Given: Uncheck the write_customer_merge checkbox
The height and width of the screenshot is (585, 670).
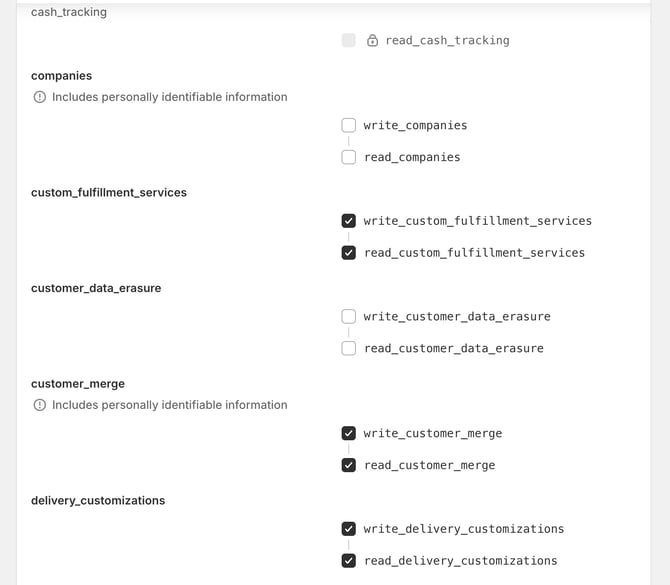Looking at the screenshot, I should pos(348,433).
